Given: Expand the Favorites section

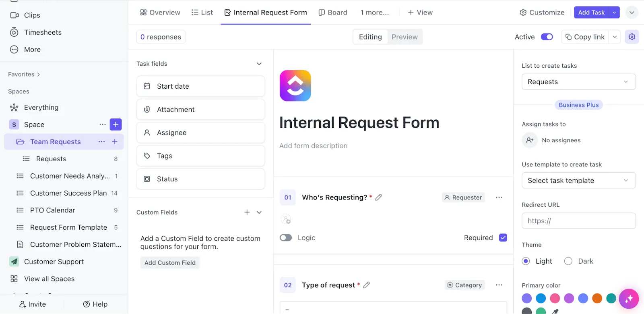Looking at the screenshot, I should [24, 75].
